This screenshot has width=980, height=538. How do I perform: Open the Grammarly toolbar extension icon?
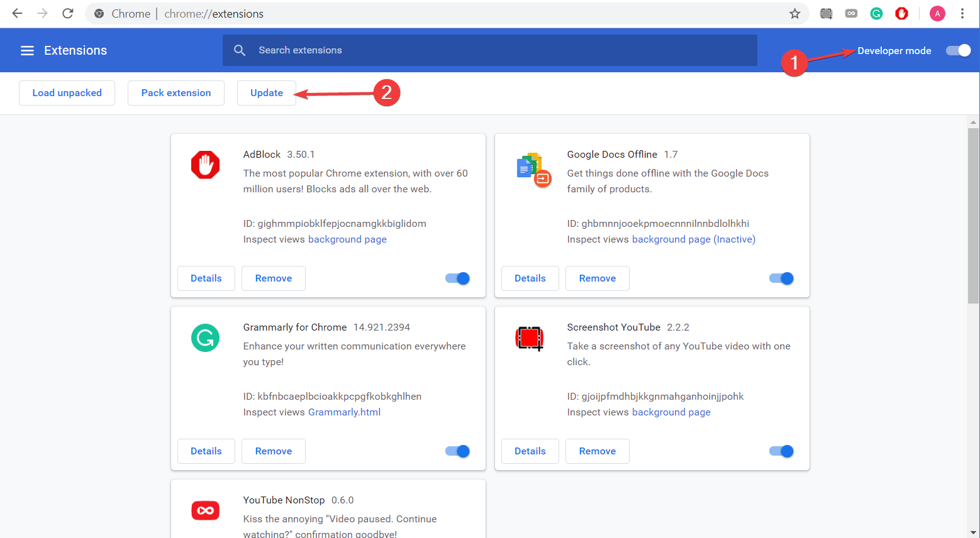pos(876,14)
